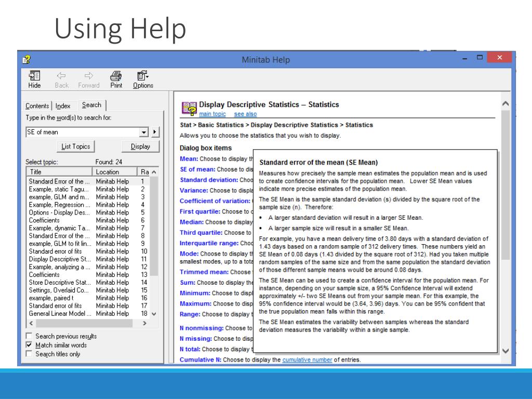Click the search words input field
This screenshot has width=532, height=399.
(x=83, y=132)
